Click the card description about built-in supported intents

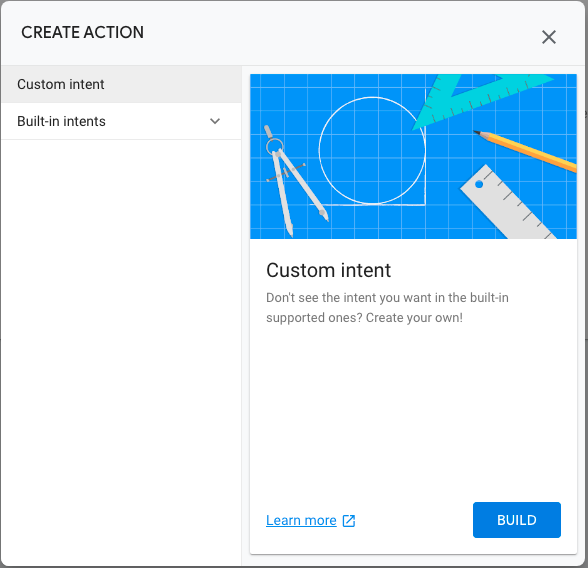click(387, 307)
